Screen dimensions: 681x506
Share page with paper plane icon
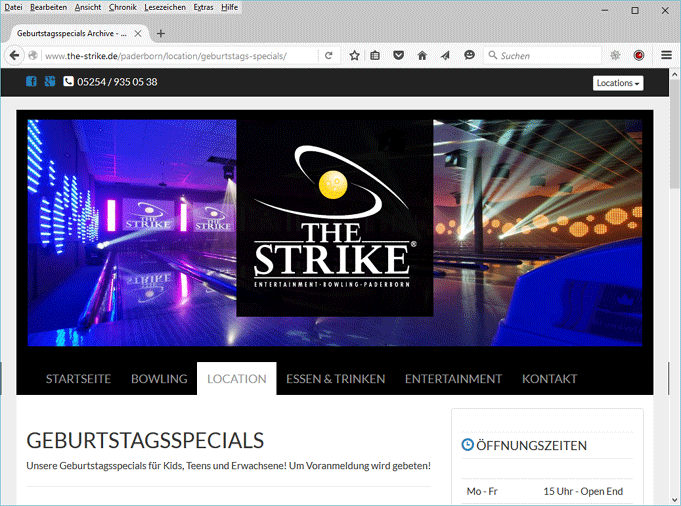coord(445,56)
